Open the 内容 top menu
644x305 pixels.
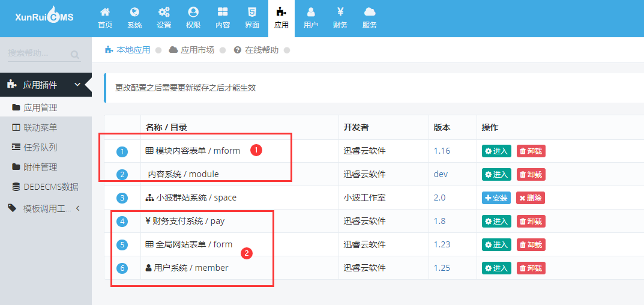tap(223, 19)
